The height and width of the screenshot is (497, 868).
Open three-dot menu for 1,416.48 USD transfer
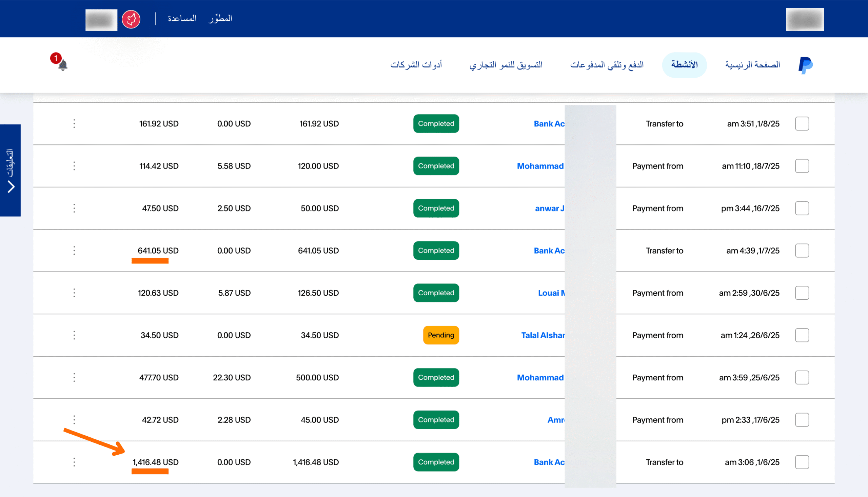[x=74, y=462]
